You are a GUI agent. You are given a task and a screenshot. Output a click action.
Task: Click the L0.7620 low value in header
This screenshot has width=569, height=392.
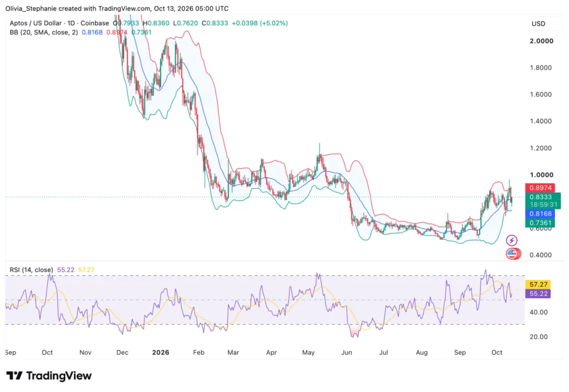(x=186, y=23)
